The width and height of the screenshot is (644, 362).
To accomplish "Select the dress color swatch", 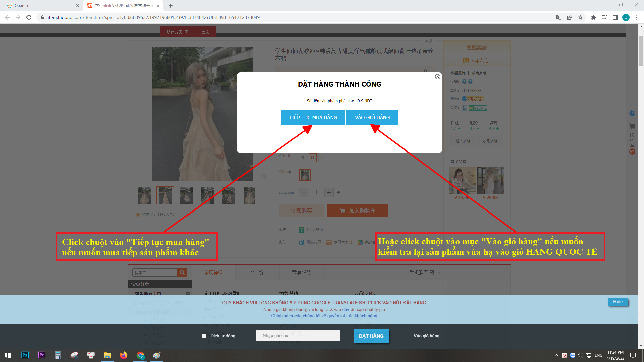I will click(305, 175).
